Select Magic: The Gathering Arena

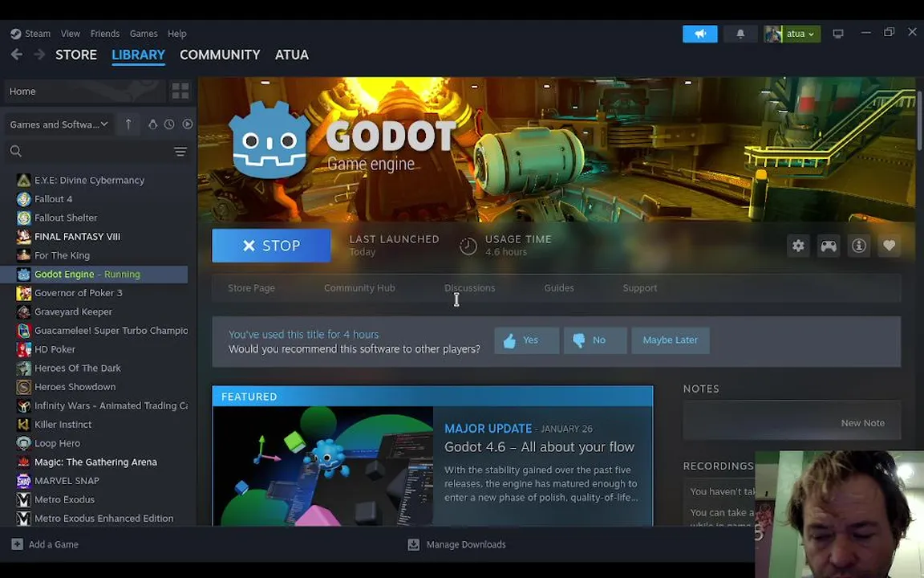pos(96,462)
